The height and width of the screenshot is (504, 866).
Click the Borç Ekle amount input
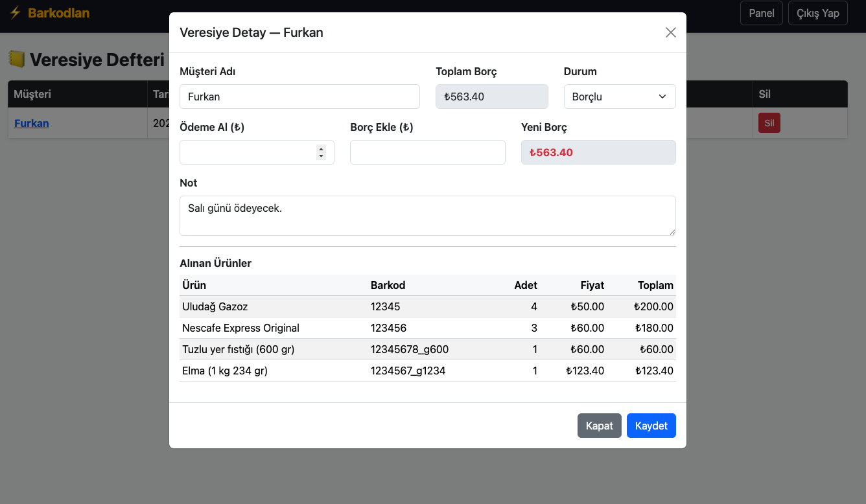click(427, 152)
